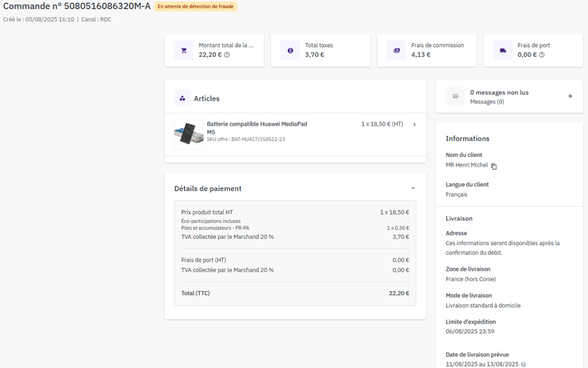Screen dimensions: 588x368
Task: Click the shopping cart icon in total amount card
Action: click(x=184, y=51)
